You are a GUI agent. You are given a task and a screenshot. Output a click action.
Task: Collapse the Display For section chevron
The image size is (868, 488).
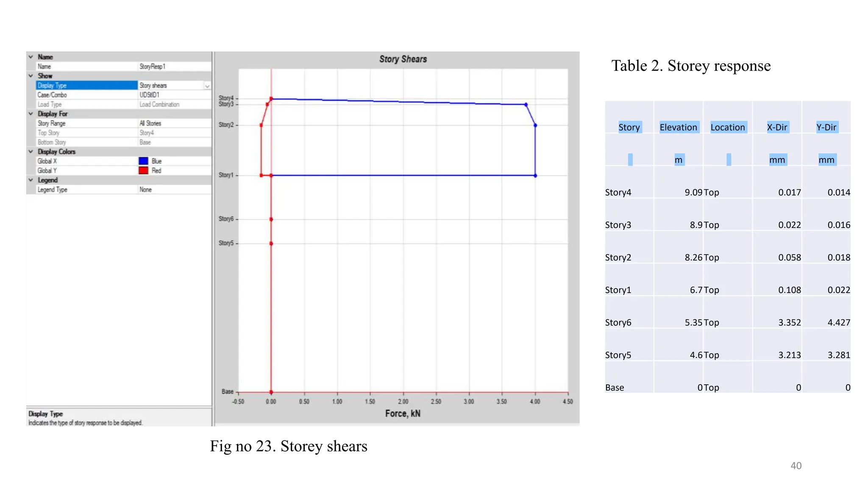coord(31,114)
